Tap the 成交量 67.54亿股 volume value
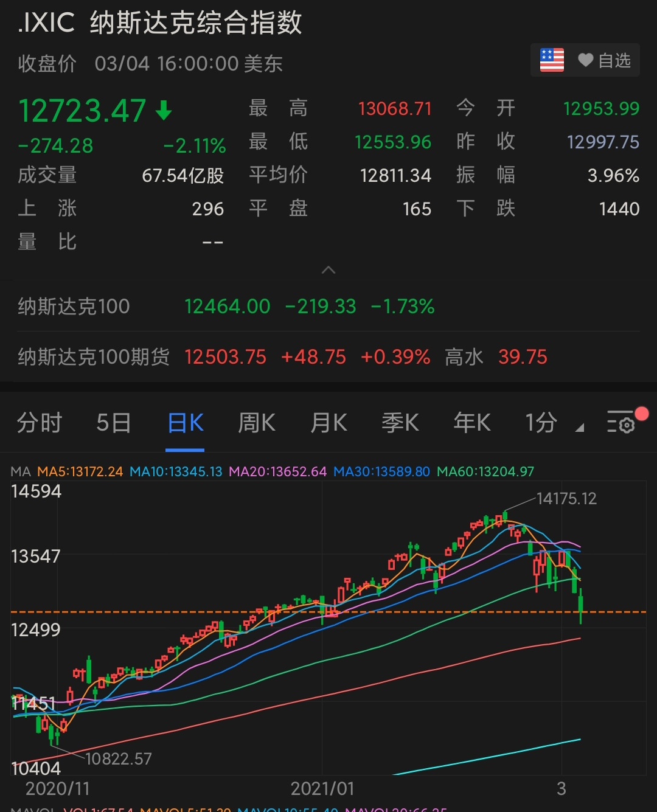 pos(183,176)
